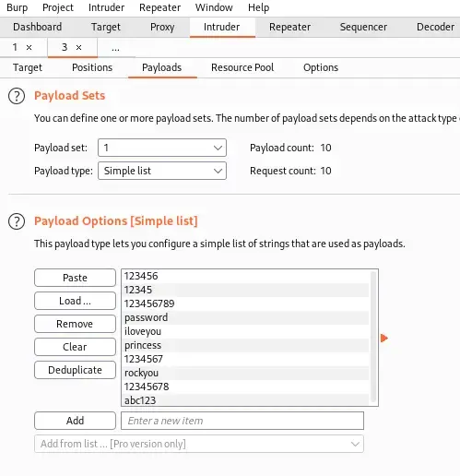Image resolution: width=460 pixels, height=476 pixels.
Task: Click the Clear button
Action: [75, 347]
